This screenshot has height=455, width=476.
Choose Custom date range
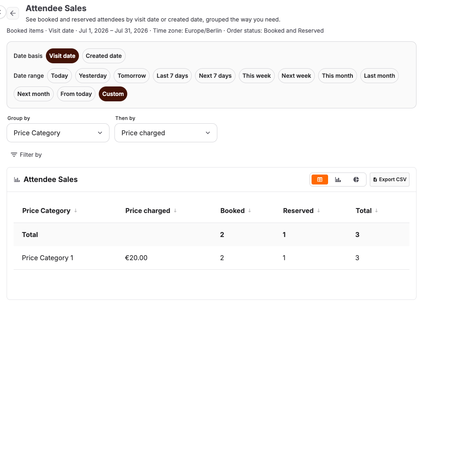pos(113,94)
